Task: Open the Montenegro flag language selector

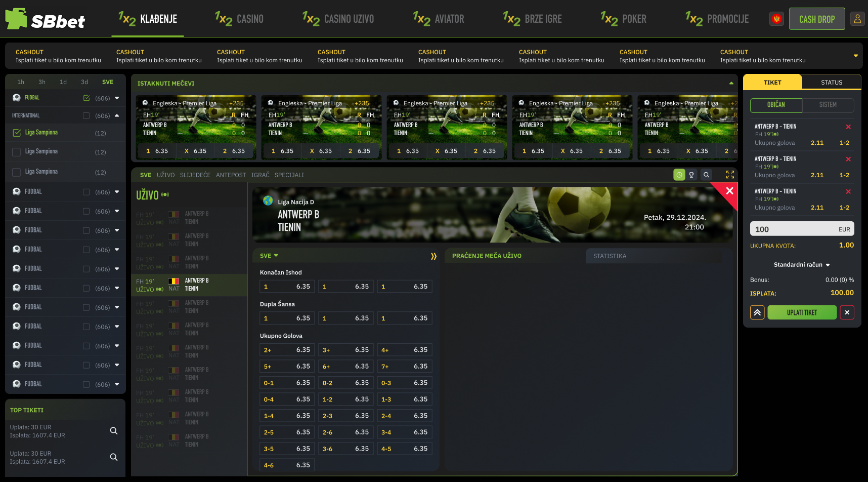Action: coord(777,19)
